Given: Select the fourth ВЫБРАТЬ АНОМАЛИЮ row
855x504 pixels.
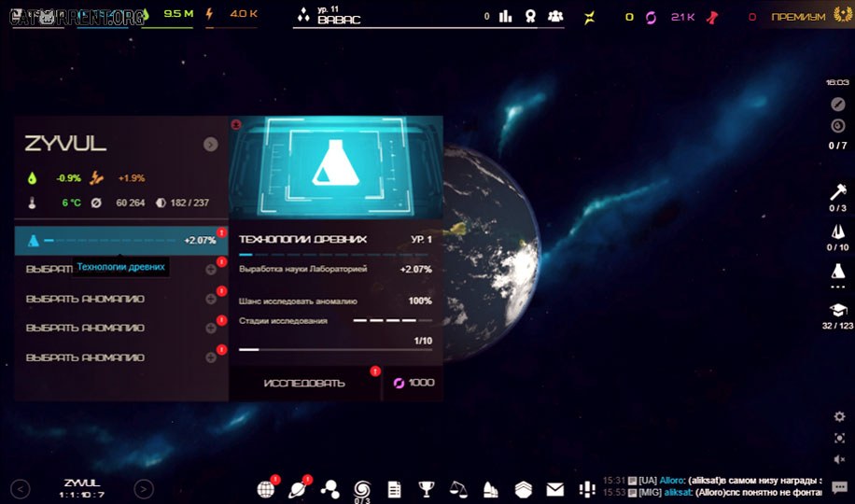Looking at the screenshot, I should click(121, 357).
